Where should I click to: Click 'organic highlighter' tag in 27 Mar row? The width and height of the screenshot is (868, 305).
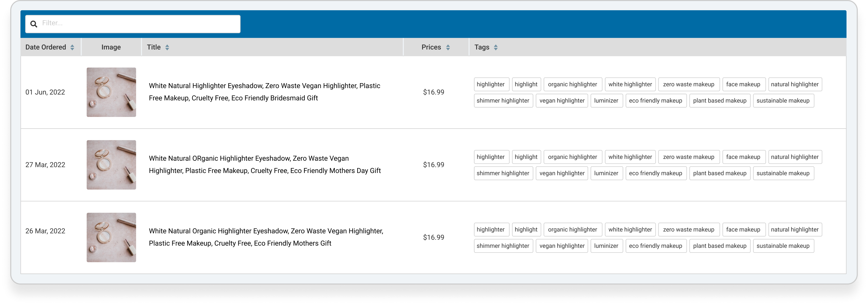(x=572, y=157)
